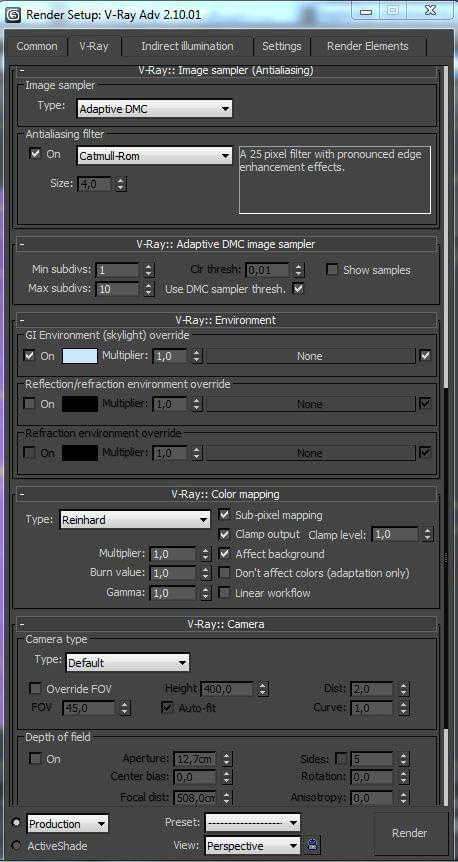The image size is (458, 862).
Task: Open the Refraction environment override color swatch
Action: [x=80, y=453]
